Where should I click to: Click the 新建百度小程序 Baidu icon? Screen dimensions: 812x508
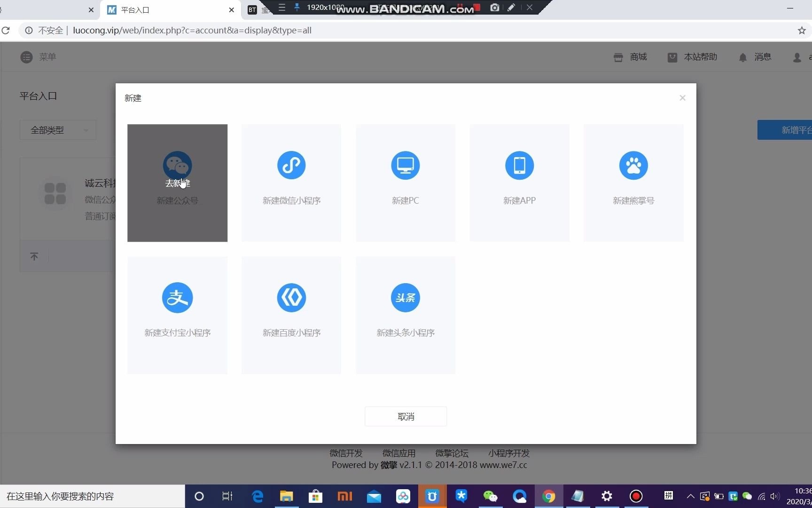[291, 297]
